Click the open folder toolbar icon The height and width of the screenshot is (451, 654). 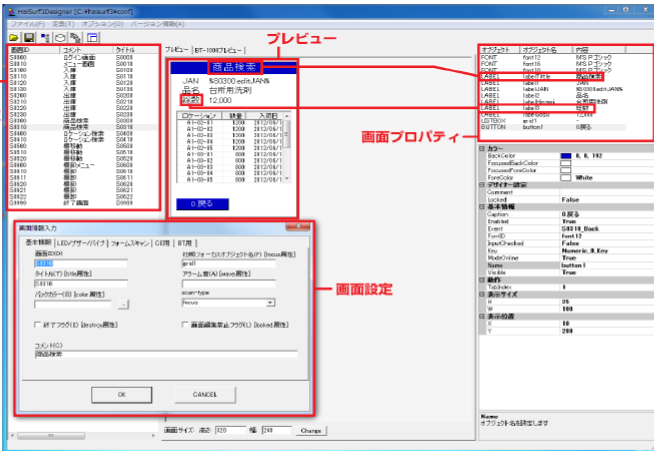(14, 38)
